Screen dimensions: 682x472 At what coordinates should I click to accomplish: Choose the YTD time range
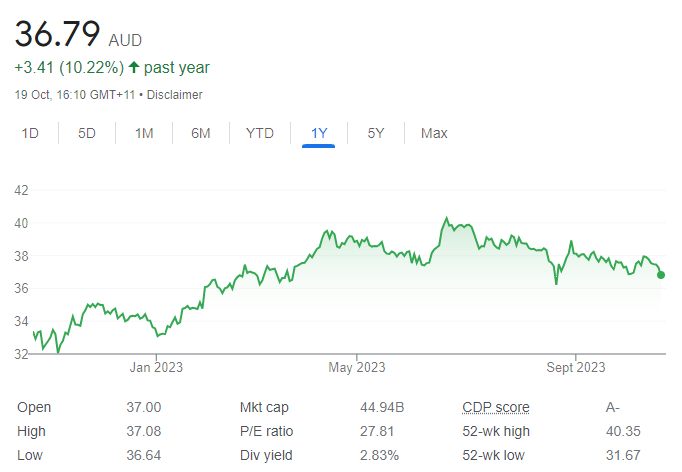[x=260, y=133]
